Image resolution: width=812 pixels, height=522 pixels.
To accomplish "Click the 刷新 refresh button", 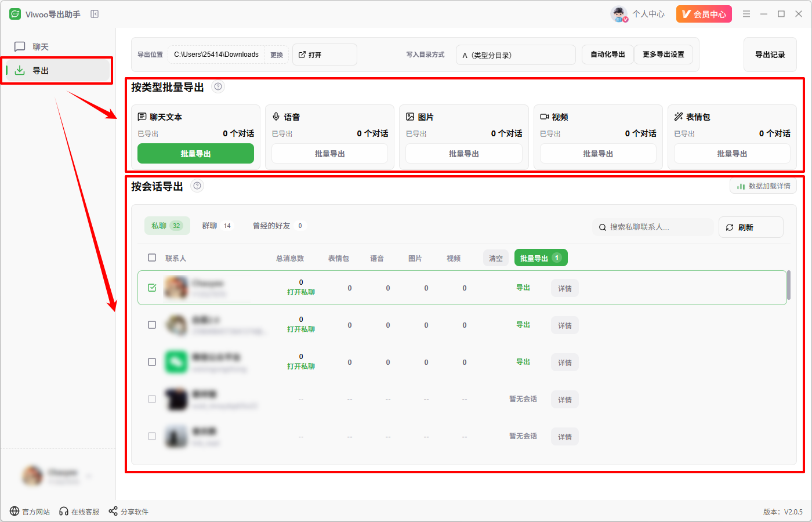I will click(751, 227).
